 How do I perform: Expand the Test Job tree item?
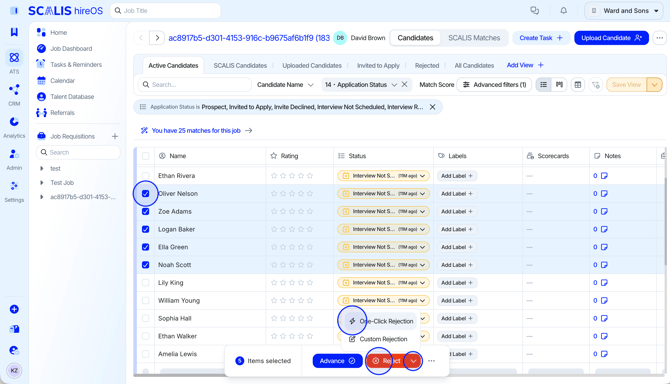point(42,182)
